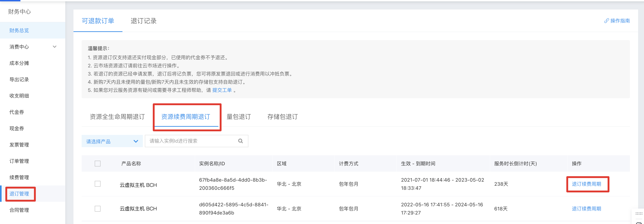Click 云虚拟主机 BCH in the 238天 row

[x=138, y=185]
